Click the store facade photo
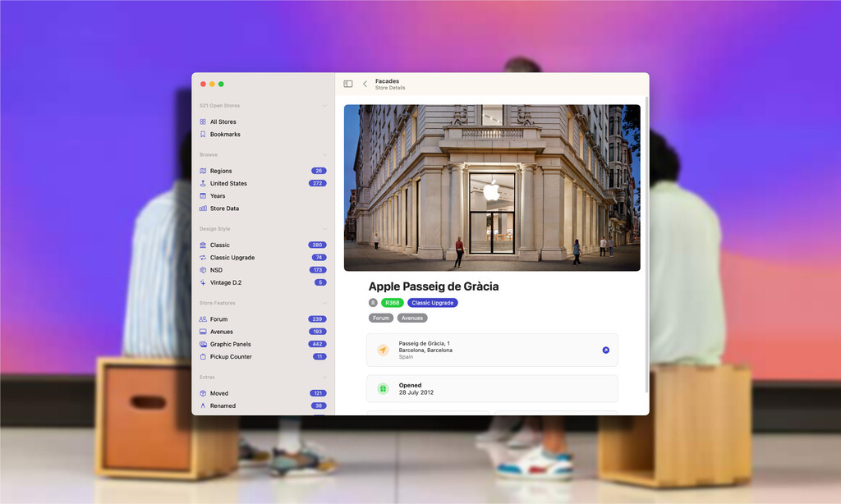This screenshot has width=841, height=504. tap(492, 188)
